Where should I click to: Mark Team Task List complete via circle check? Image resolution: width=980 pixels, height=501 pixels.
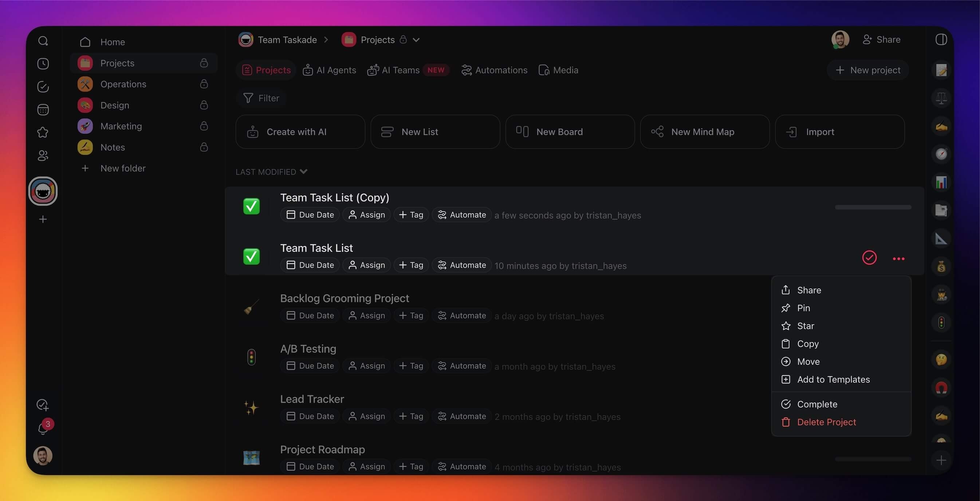pos(869,258)
